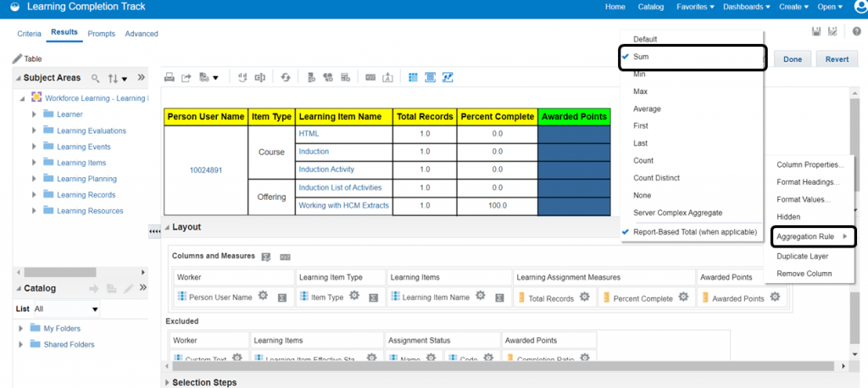This screenshot has width=868, height=388.
Task: Click the 100.0 Percent Complete cell
Action: pyautogui.click(x=497, y=205)
